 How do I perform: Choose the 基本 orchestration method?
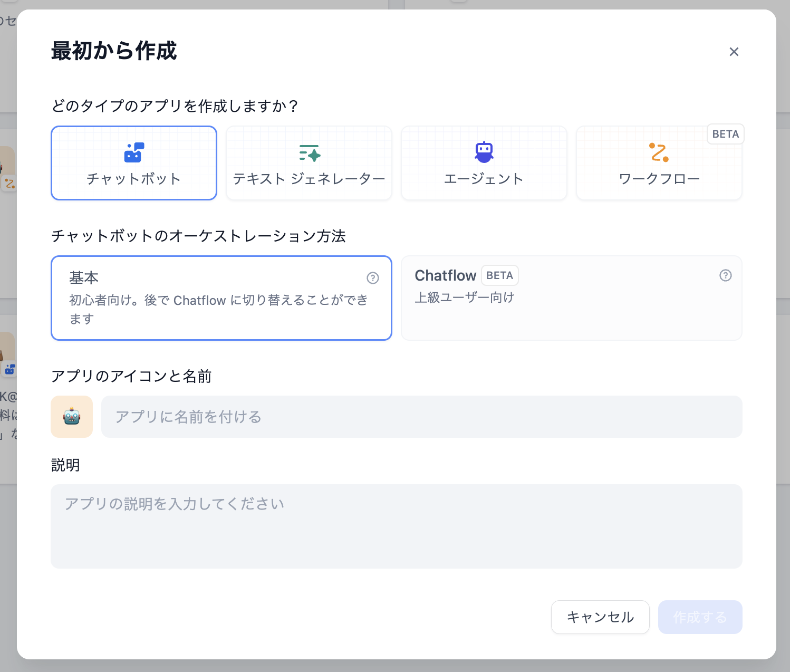[221, 298]
